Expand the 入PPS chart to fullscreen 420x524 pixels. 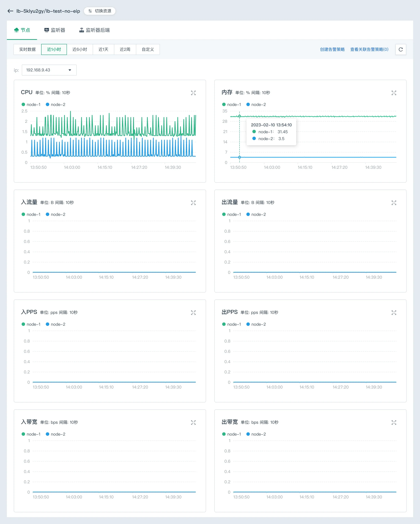point(193,312)
